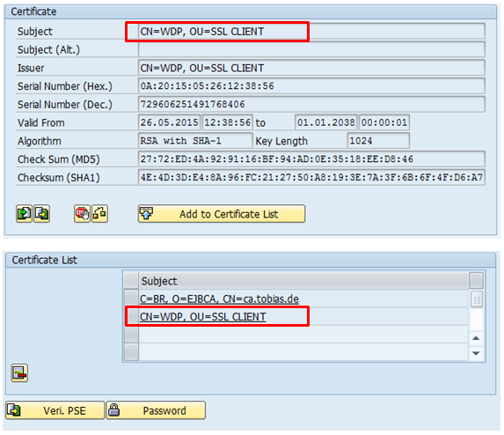Click the Checksum (SHA1) field
Image resolution: width=504 pixels, height=435 pixels.
coord(311,177)
